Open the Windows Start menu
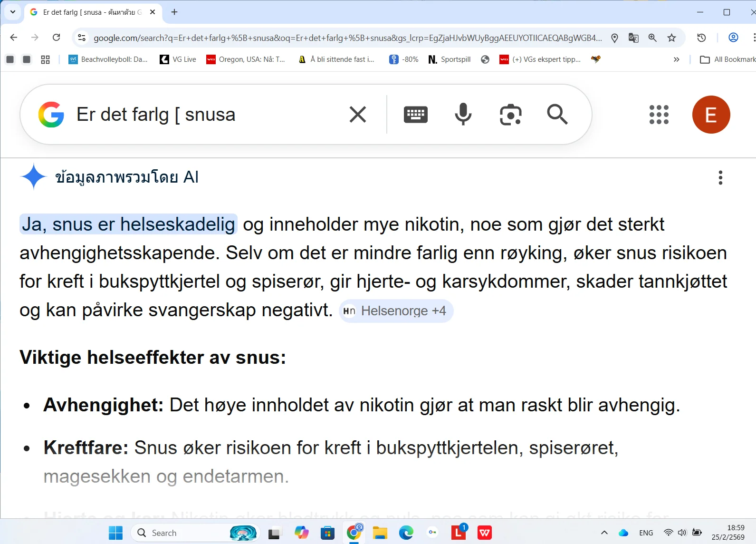Viewport: 756px width, 544px height. 115,533
